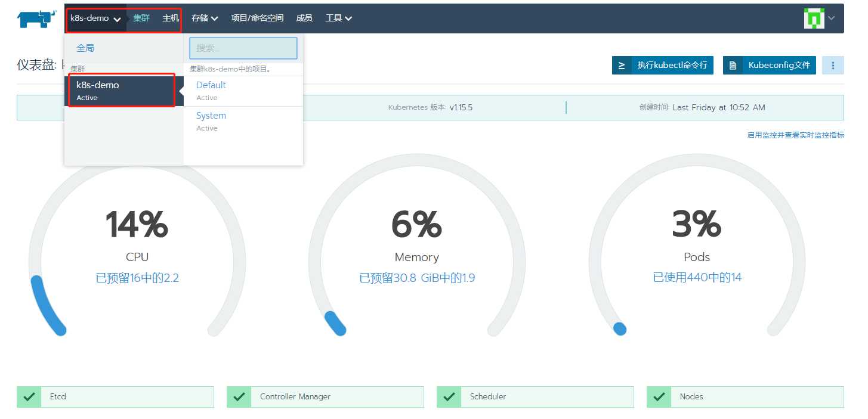Click the 创建时间 Last Friday text
This screenshot has width=868, height=419.
click(702, 108)
